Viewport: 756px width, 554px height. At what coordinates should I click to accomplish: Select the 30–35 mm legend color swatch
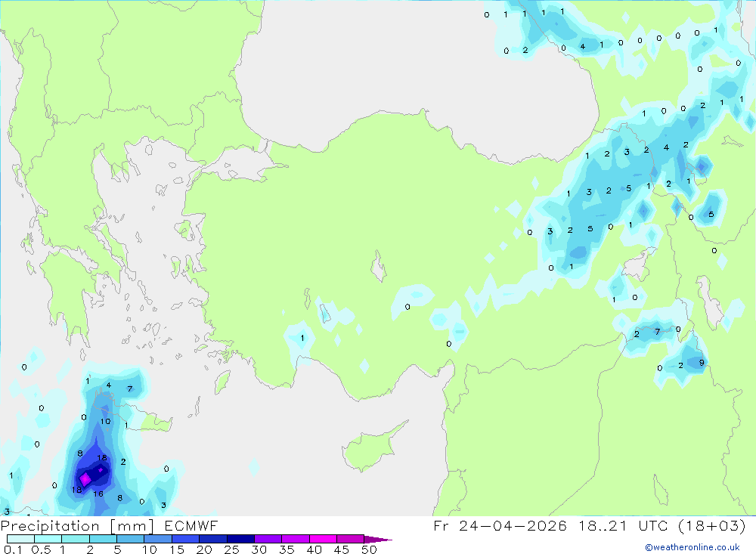[x=268, y=539]
